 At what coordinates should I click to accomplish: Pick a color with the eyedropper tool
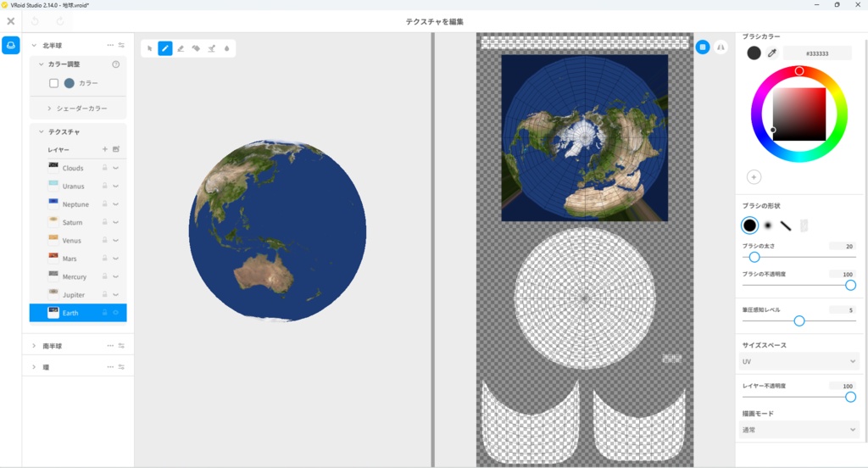pyautogui.click(x=772, y=53)
